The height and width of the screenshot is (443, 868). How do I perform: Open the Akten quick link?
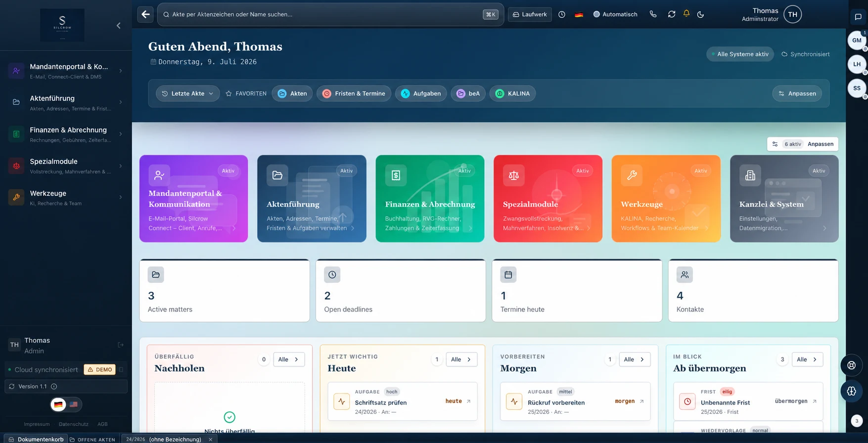[x=292, y=93]
